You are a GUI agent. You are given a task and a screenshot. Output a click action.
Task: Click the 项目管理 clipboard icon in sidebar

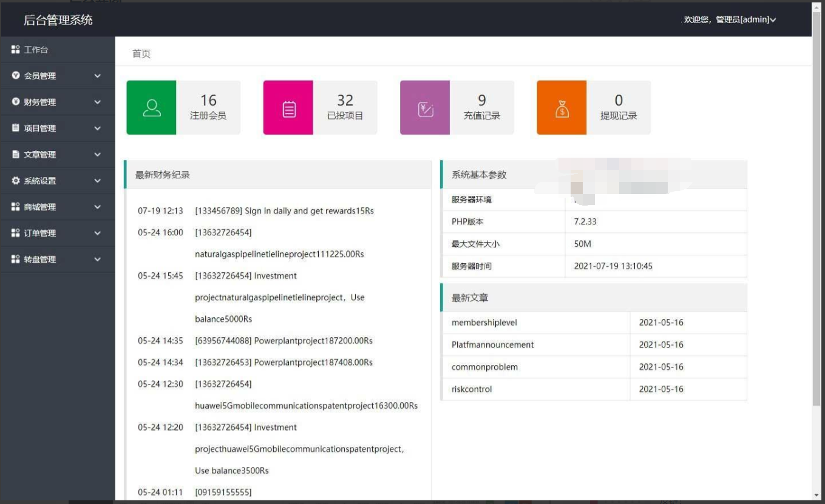(x=16, y=128)
